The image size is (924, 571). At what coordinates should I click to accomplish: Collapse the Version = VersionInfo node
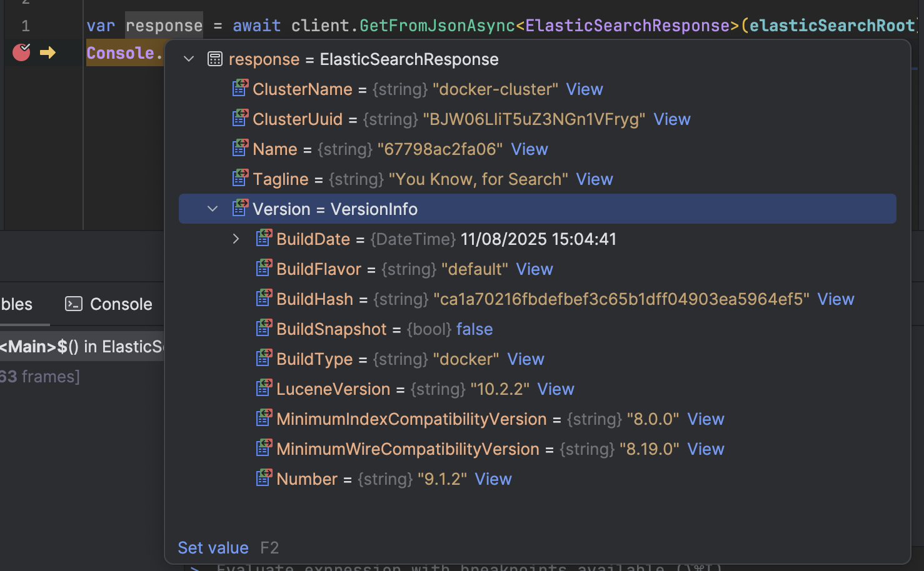coord(213,208)
